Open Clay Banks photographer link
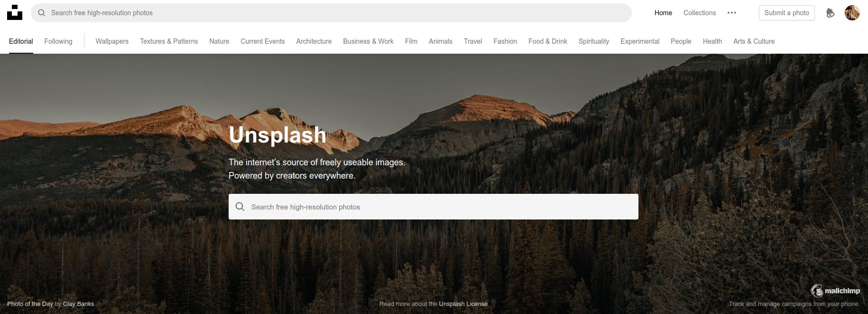The height and width of the screenshot is (314, 868). [x=78, y=304]
